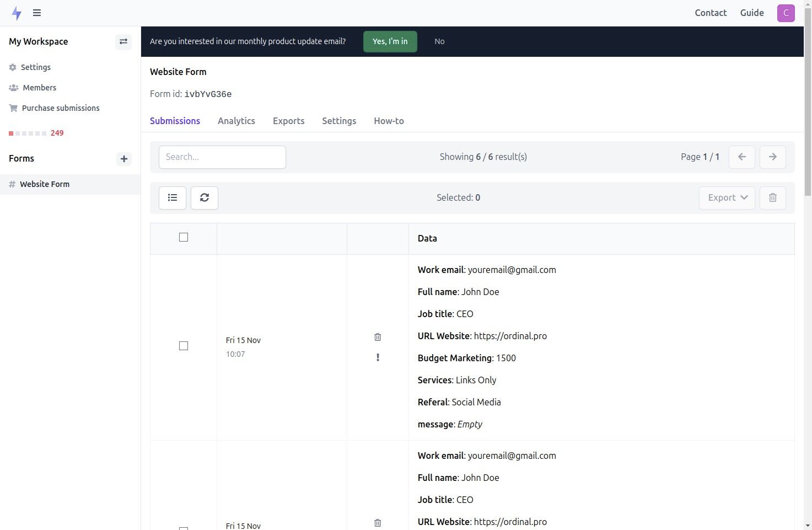812x530 pixels.
Task: Click the column layout list icon
Action: coord(172,197)
